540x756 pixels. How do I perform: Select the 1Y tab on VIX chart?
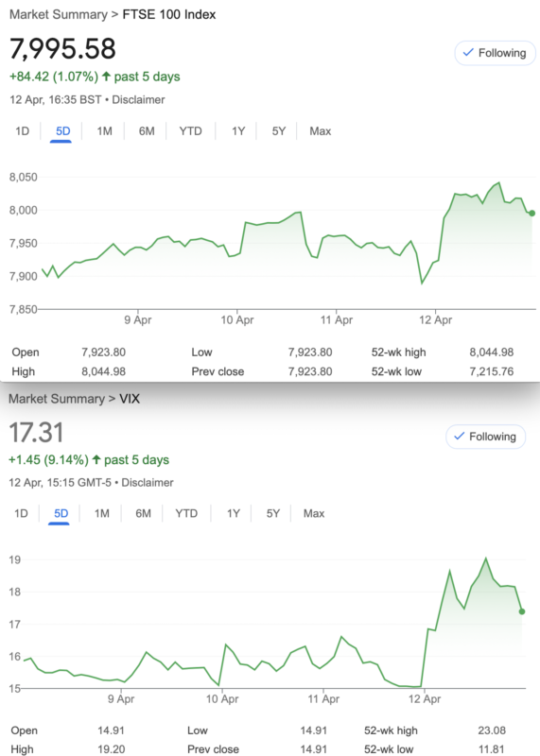(234, 513)
